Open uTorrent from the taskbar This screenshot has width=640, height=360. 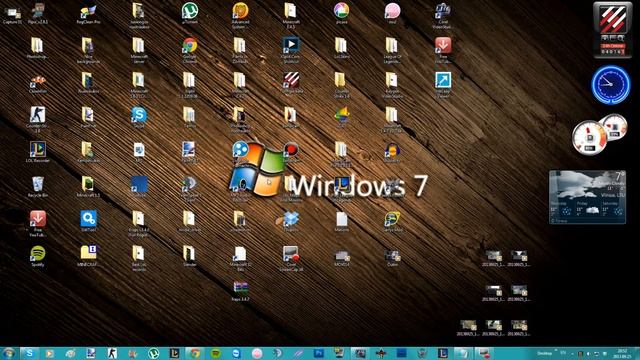153,353
